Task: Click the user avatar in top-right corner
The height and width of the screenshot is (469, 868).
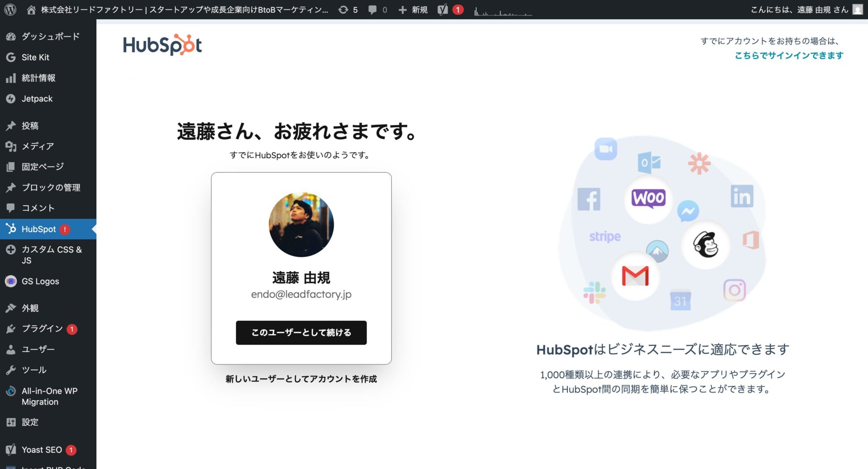Action: click(857, 9)
